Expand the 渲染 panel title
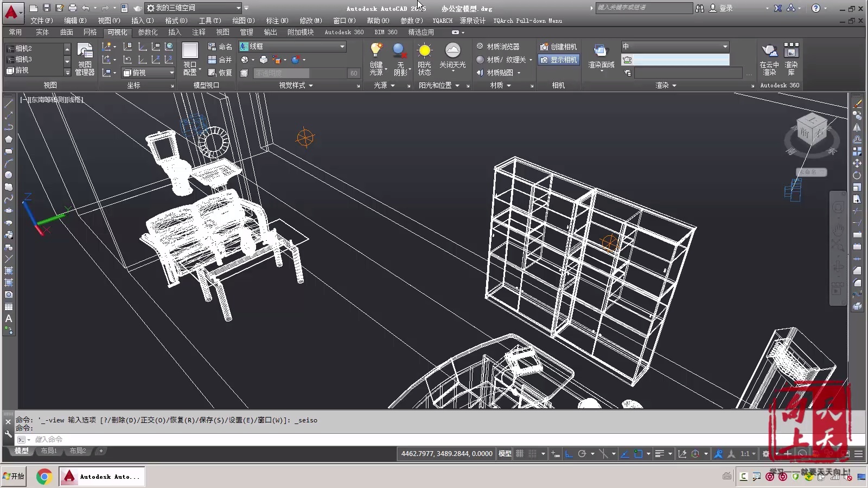This screenshot has width=868, height=488. [666, 85]
